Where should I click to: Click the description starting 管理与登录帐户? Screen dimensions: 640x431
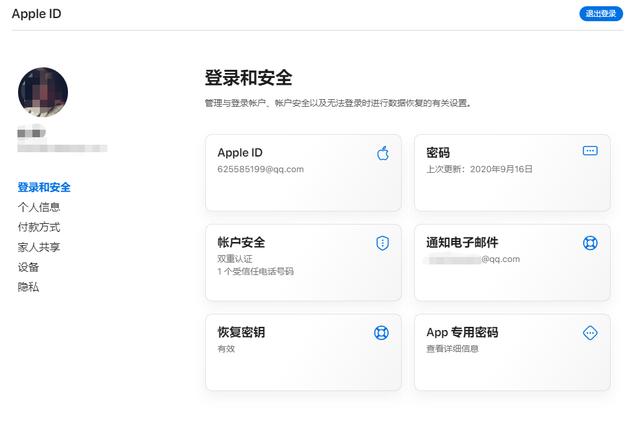pyautogui.click(x=338, y=103)
